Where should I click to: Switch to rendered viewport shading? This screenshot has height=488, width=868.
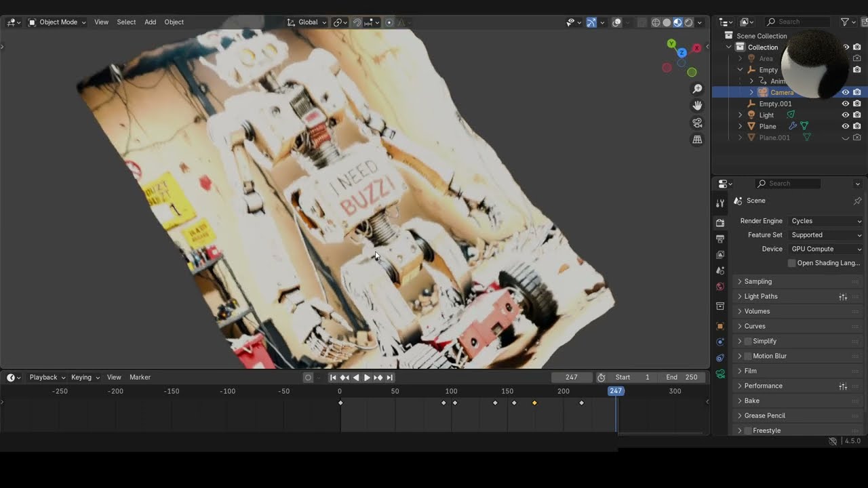[x=688, y=22]
